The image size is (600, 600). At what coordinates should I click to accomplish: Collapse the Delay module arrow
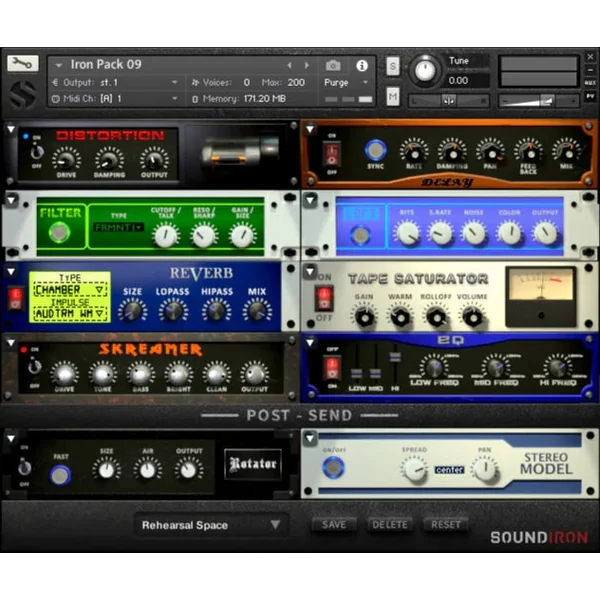[310, 129]
